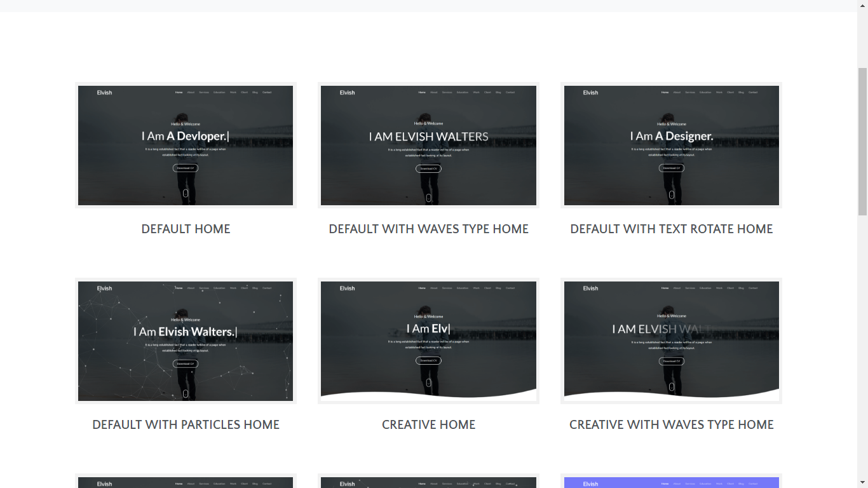Select the Creative With Waves Type Home thumbnail
This screenshot has height=488, width=868.
(x=672, y=341)
